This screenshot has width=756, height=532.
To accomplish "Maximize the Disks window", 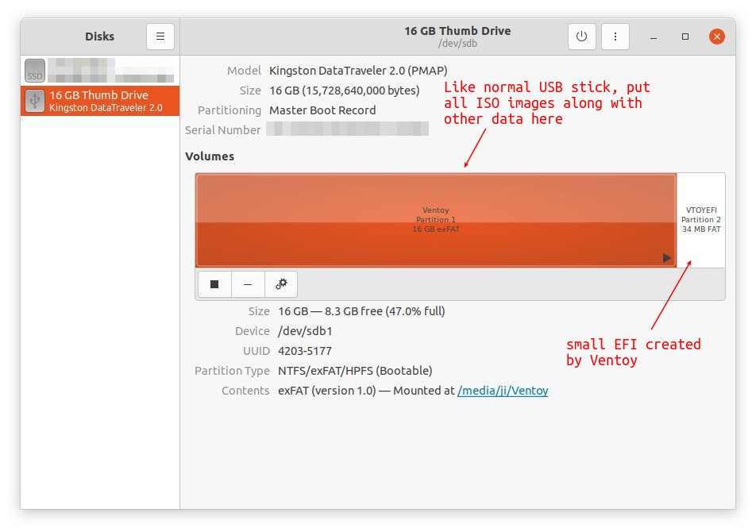I will tap(685, 37).
